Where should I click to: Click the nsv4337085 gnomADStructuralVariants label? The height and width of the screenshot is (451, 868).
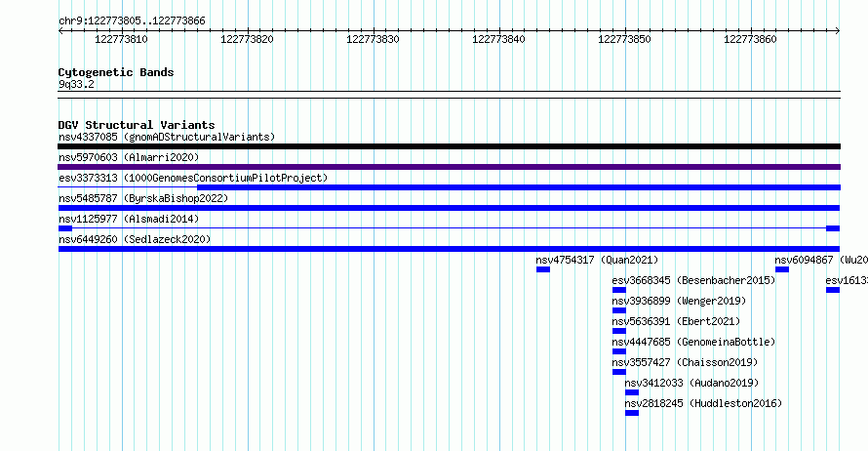pyautogui.click(x=167, y=137)
